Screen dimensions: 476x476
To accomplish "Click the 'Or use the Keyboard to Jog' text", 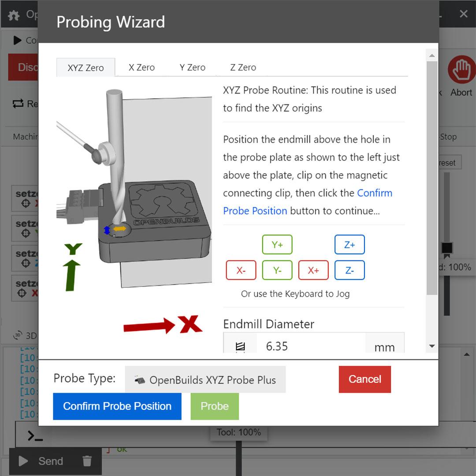I will pos(295,294).
